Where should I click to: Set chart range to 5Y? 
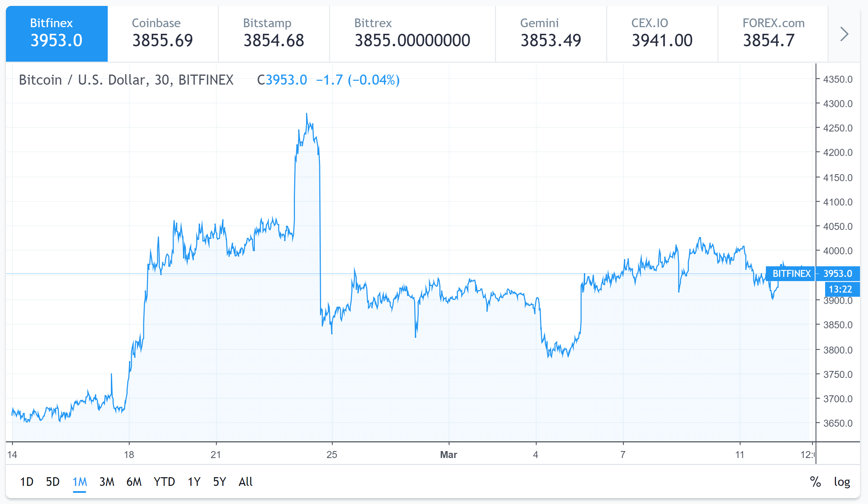(x=220, y=482)
